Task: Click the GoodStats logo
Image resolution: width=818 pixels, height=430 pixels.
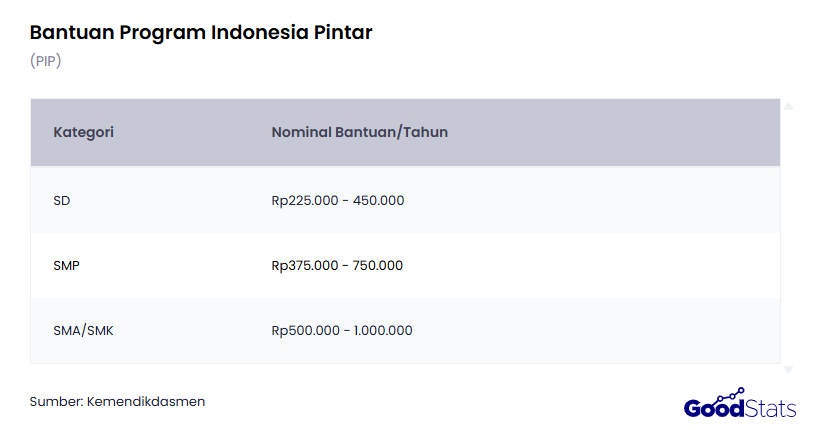Action: pyautogui.click(x=740, y=406)
